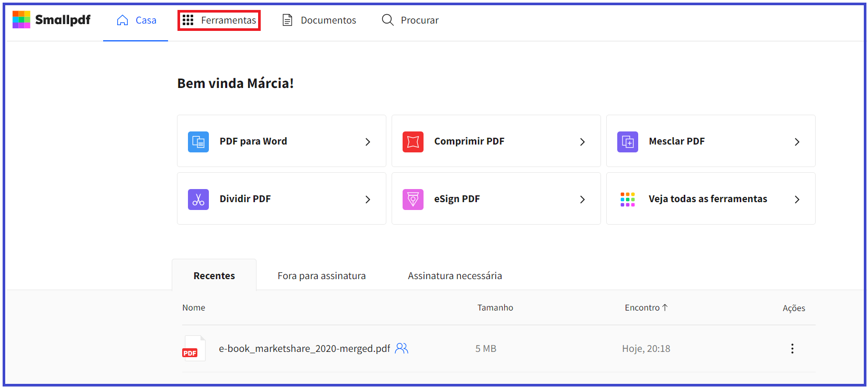The width and height of the screenshot is (868, 387).
Task: Click the Casa house icon
Action: click(123, 20)
